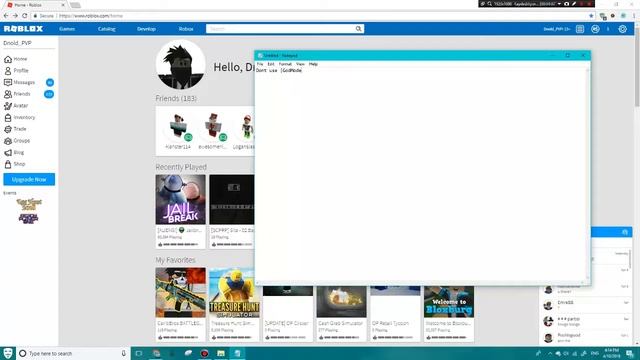Open first friend avatar in Friends list
Image resolution: width=640 pixels, height=360 pixels.
pyautogui.click(x=178, y=127)
